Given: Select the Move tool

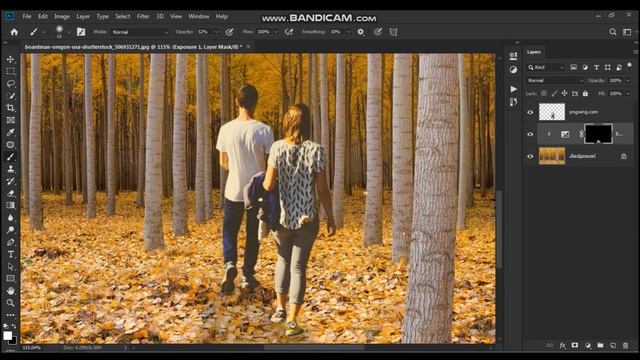Looking at the screenshot, I should pyautogui.click(x=11, y=59).
